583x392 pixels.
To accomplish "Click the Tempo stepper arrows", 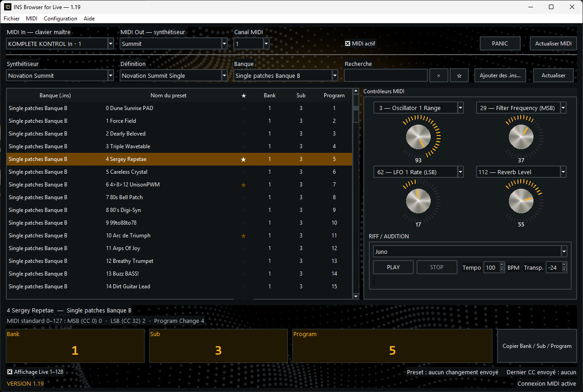I will tap(502, 267).
